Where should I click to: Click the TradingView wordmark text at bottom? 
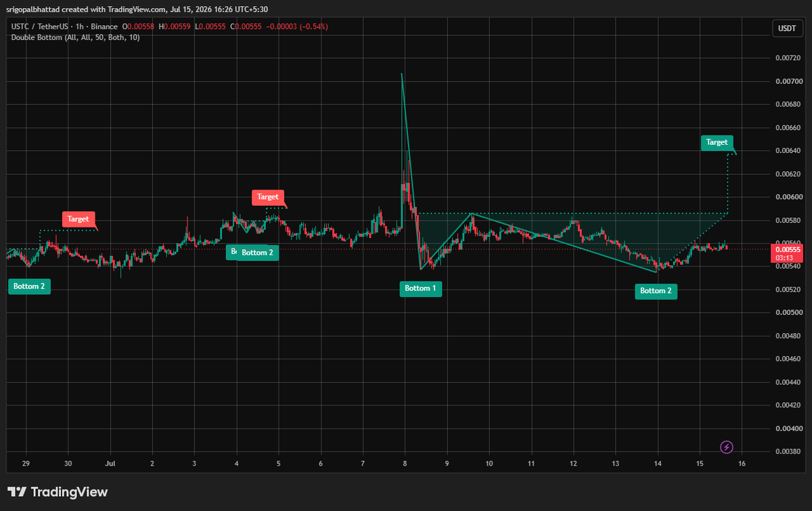[70, 492]
